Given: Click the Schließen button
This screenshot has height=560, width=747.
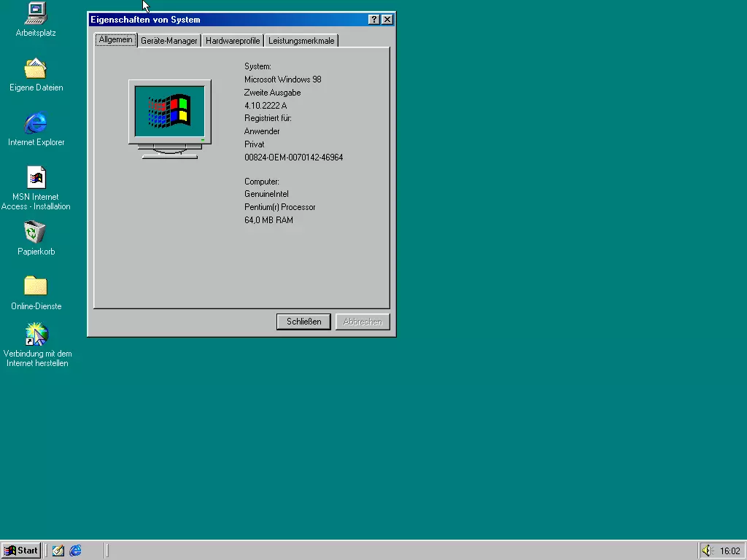Looking at the screenshot, I should [x=303, y=322].
